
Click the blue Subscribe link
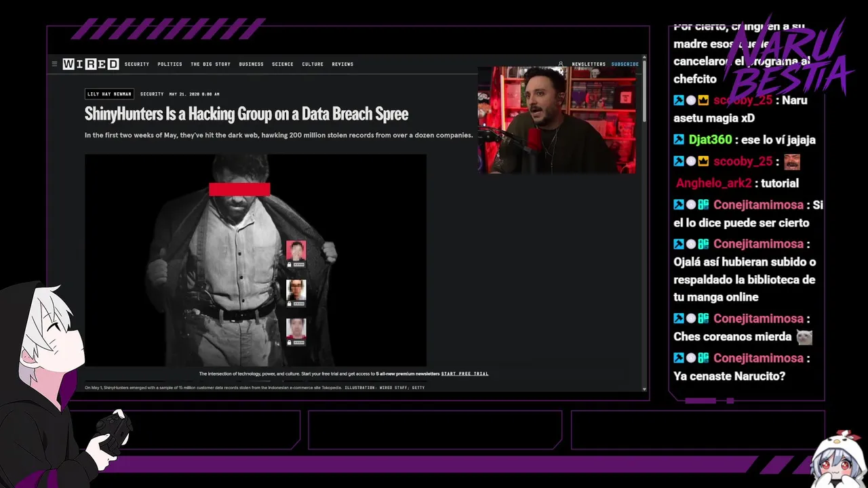tap(625, 64)
